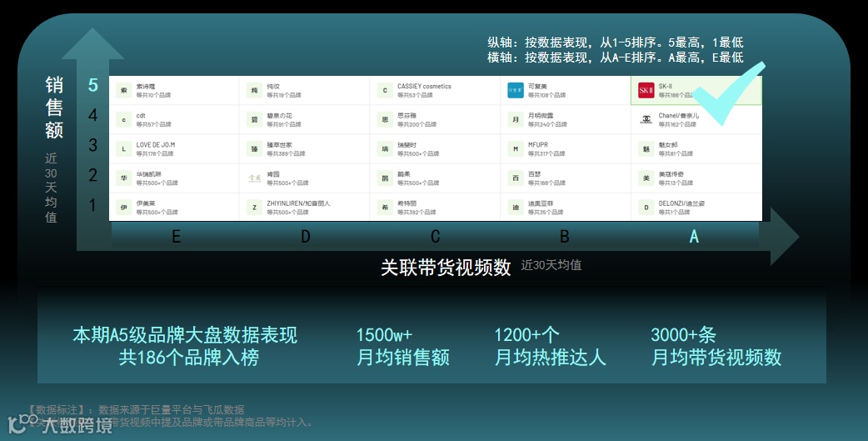Image resolution: width=868 pixels, height=441 pixels.
Task: Click vertical axis level 3 label
Action: point(93,145)
